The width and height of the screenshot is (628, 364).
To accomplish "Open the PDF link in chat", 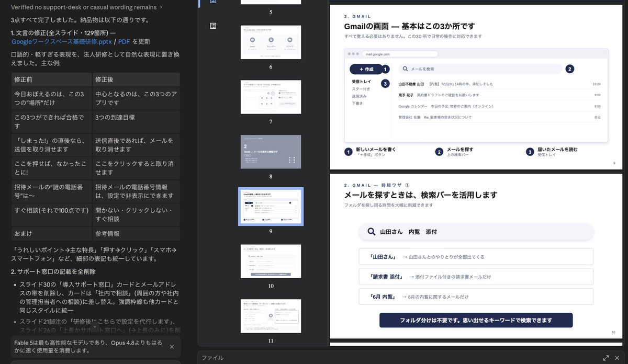I will [x=124, y=42].
